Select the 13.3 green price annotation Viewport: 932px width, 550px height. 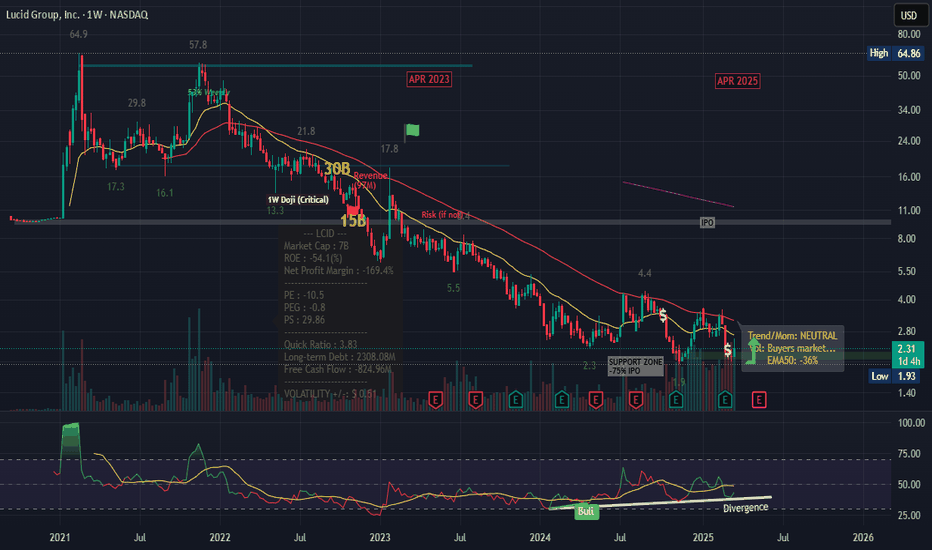click(275, 210)
